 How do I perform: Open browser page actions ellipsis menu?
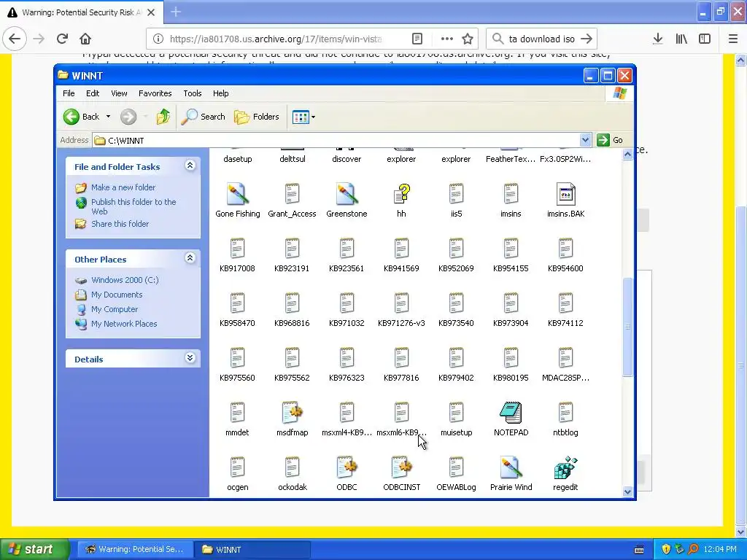pyautogui.click(x=447, y=39)
